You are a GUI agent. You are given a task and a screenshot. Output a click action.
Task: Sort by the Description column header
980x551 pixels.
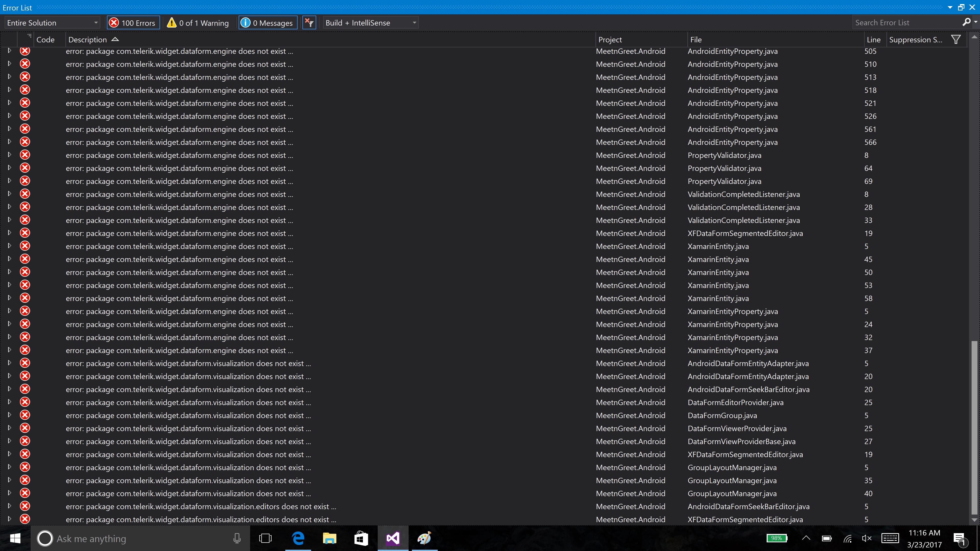point(88,40)
